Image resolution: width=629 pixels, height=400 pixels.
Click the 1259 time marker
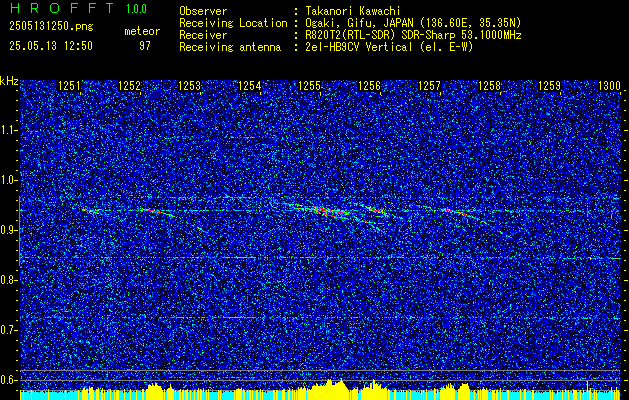point(549,86)
